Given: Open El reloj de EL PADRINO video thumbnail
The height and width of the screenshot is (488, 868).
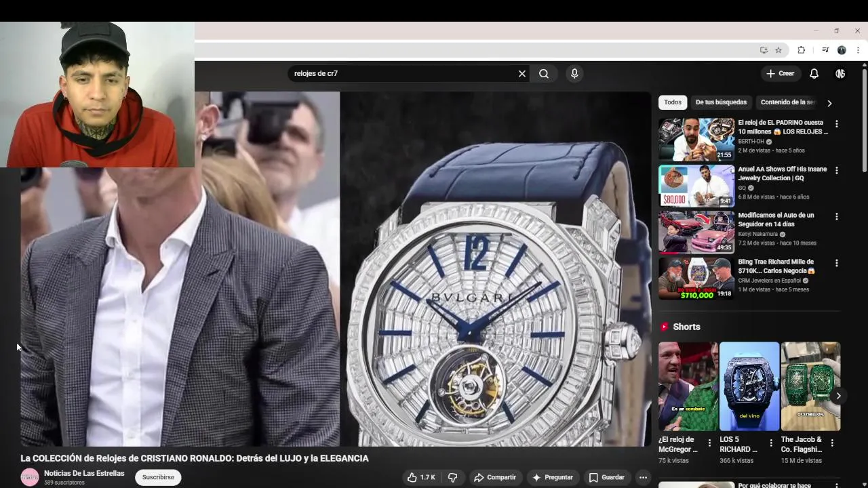Looking at the screenshot, I should click(x=696, y=140).
